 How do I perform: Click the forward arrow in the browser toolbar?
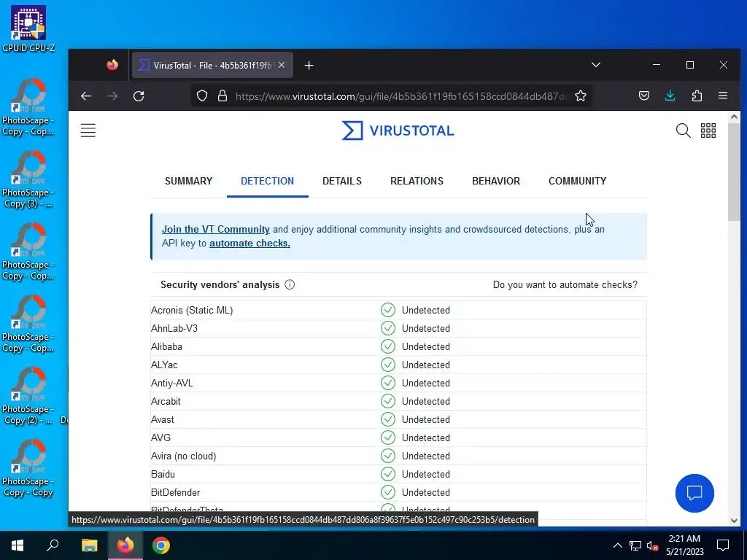tap(112, 96)
